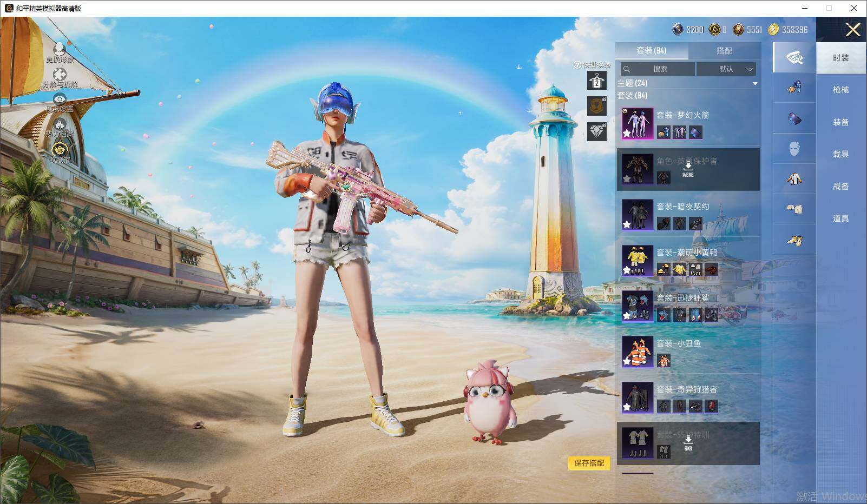Toggle favorite star on 奇异狩猎者 outfit

point(627,407)
